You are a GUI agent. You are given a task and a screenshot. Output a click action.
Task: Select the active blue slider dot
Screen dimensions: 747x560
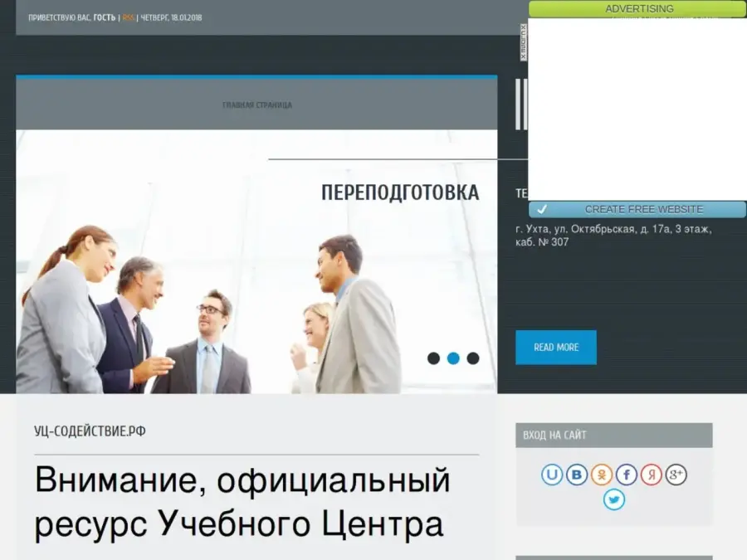tap(453, 358)
